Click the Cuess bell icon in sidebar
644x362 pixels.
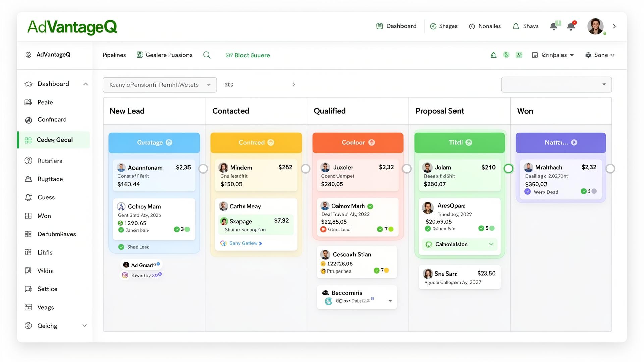click(x=29, y=197)
